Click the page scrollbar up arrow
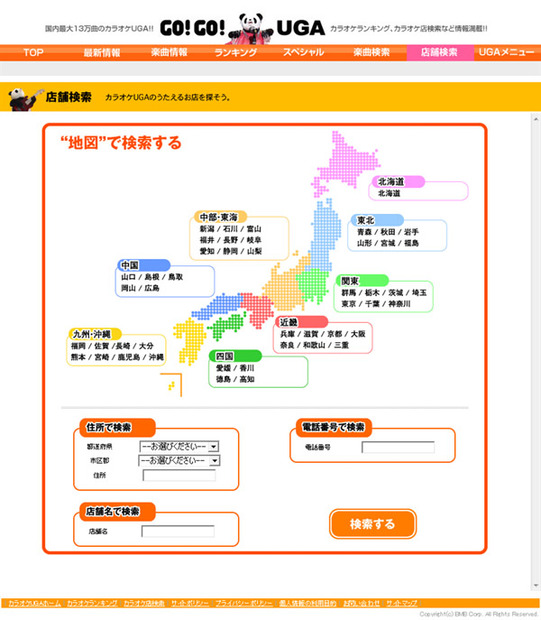Viewport: 541px width, 620px height. 536,119
